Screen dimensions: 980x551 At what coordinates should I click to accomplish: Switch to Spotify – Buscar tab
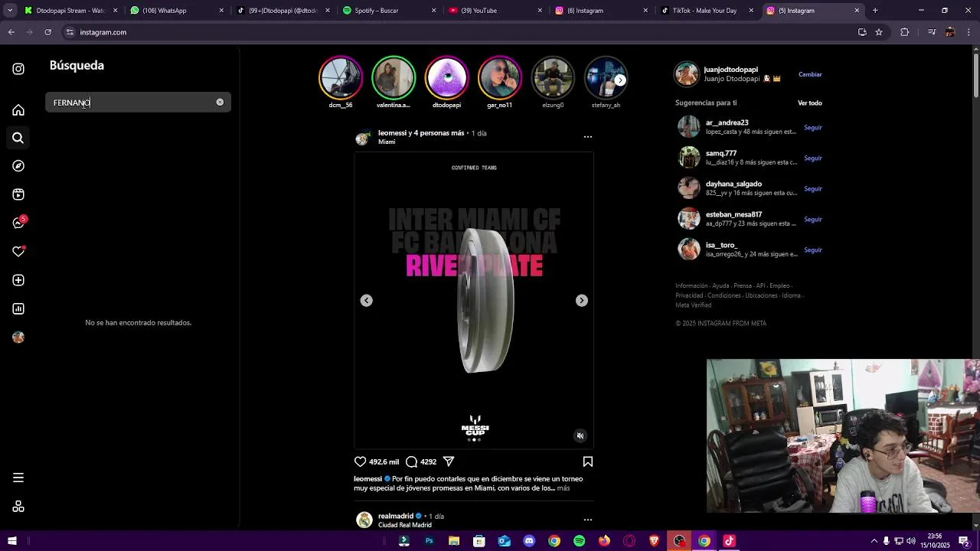[x=389, y=11]
